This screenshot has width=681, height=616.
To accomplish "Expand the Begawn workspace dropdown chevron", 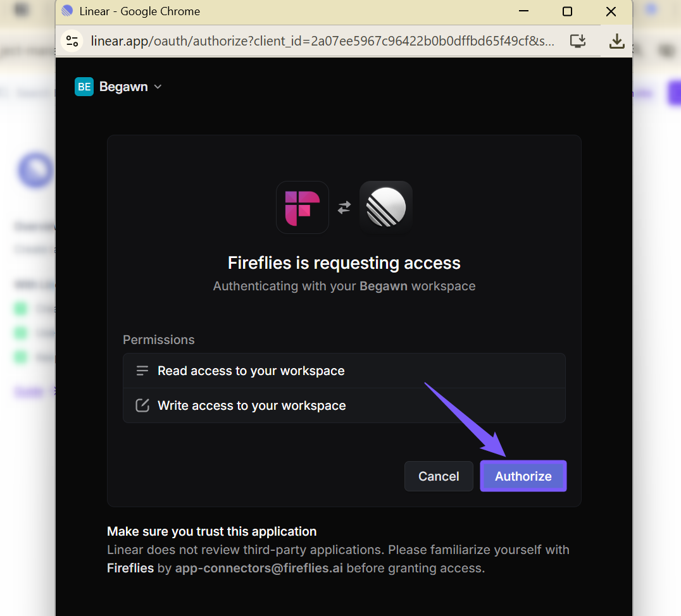I will coord(158,87).
